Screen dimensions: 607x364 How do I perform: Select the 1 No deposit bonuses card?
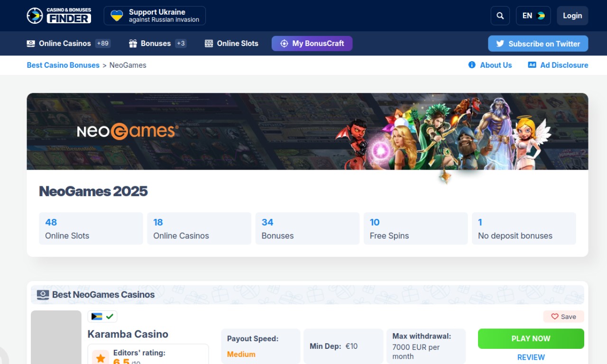click(x=524, y=228)
